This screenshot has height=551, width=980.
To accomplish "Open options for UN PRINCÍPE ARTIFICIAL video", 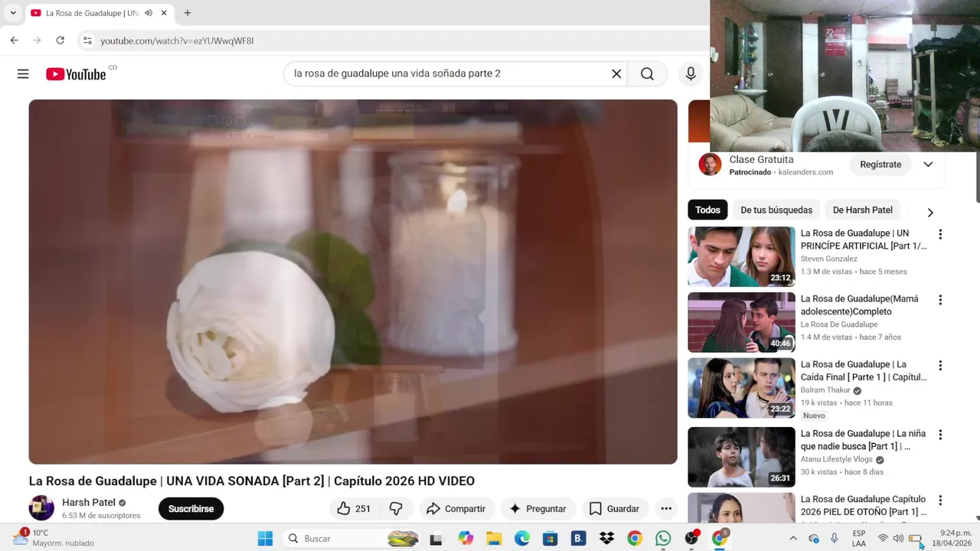I will point(940,234).
